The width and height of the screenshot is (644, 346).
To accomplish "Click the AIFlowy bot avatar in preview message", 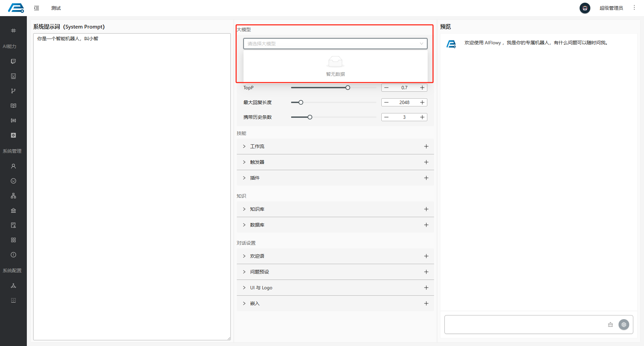I will coord(451,44).
